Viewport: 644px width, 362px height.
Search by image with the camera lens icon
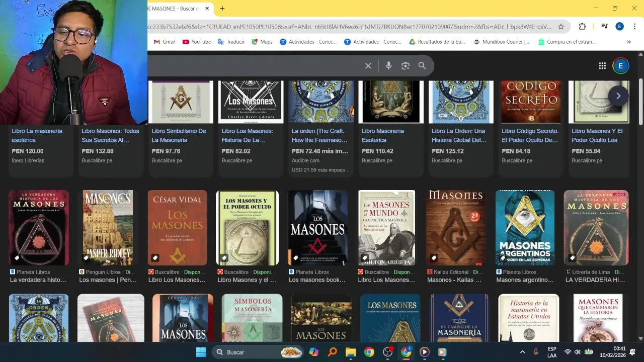coord(405,66)
